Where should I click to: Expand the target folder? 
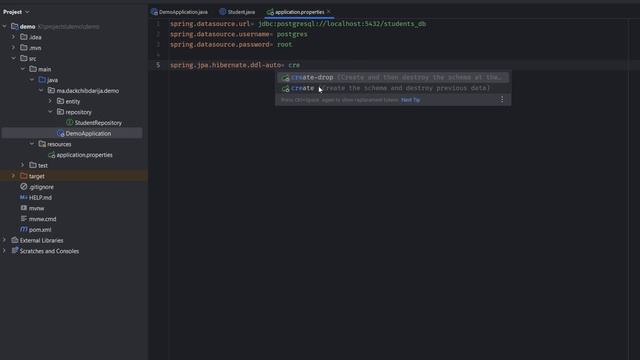coord(13,176)
